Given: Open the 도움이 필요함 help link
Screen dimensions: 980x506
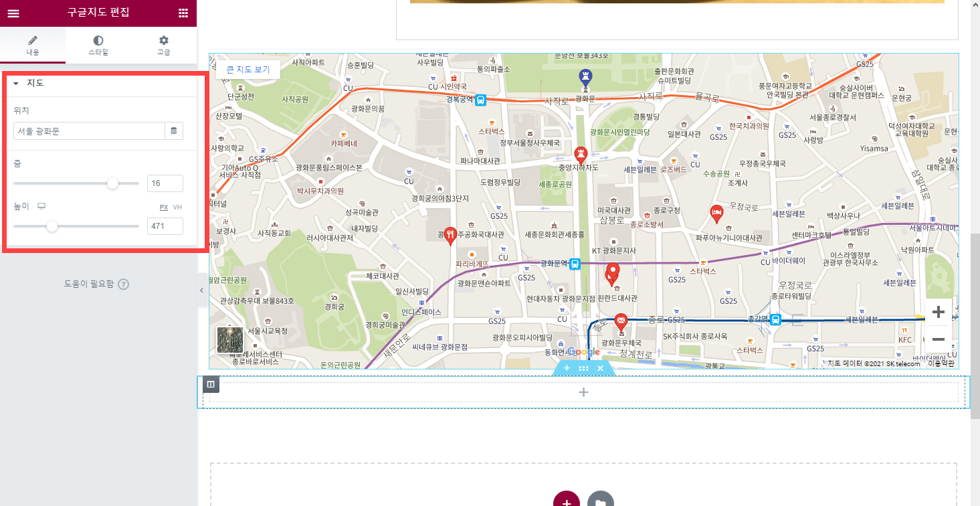Looking at the screenshot, I should click(96, 284).
